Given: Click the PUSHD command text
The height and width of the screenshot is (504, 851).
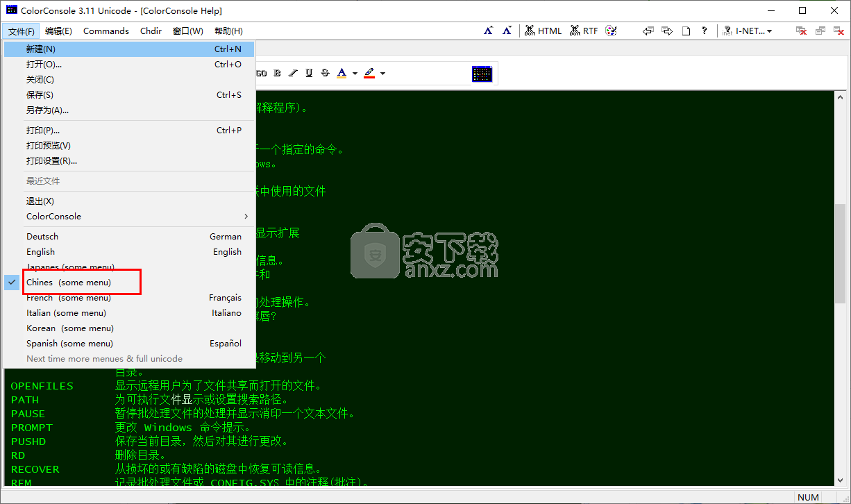Looking at the screenshot, I should tap(28, 442).
